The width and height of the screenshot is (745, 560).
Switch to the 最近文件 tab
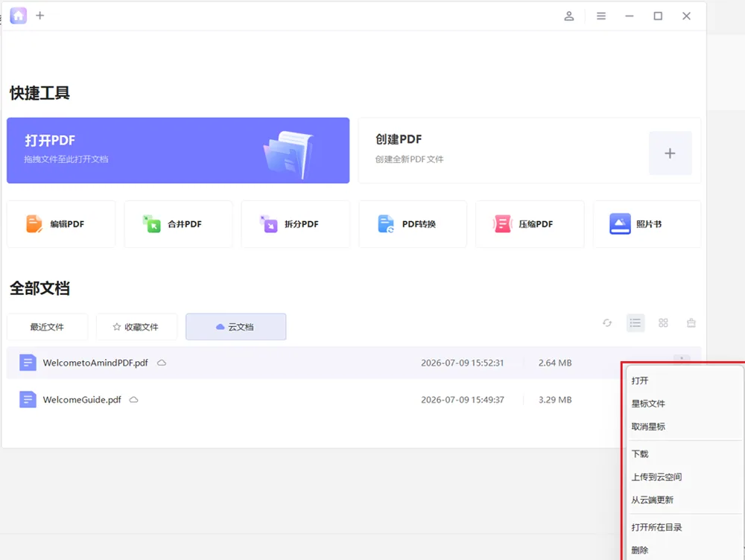pos(48,327)
